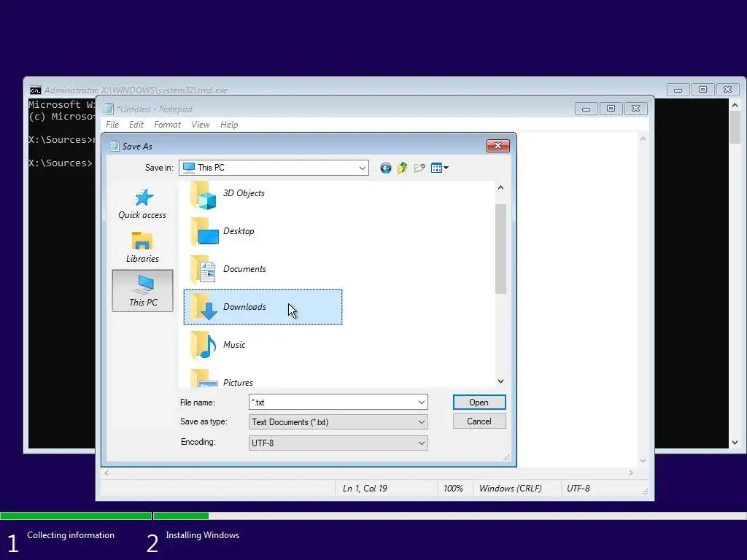Click Notepad horizontal scrollbar left arrow
The height and width of the screenshot is (560, 747).
(107, 472)
